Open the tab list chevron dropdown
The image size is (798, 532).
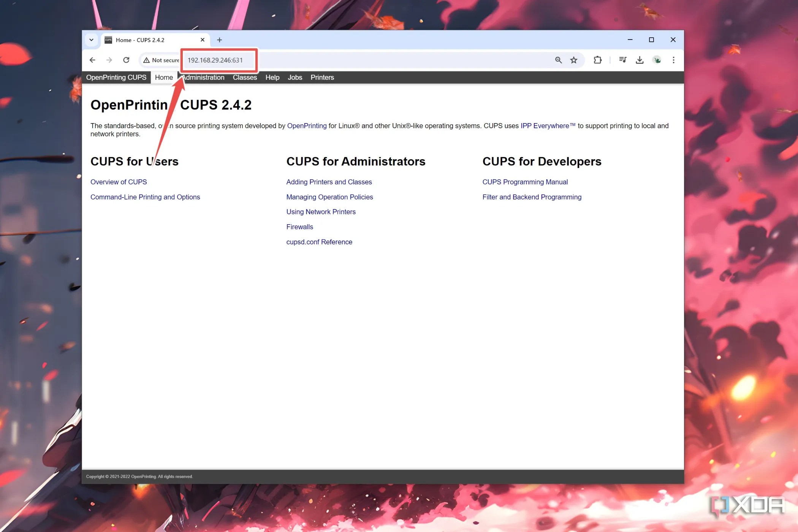91,40
